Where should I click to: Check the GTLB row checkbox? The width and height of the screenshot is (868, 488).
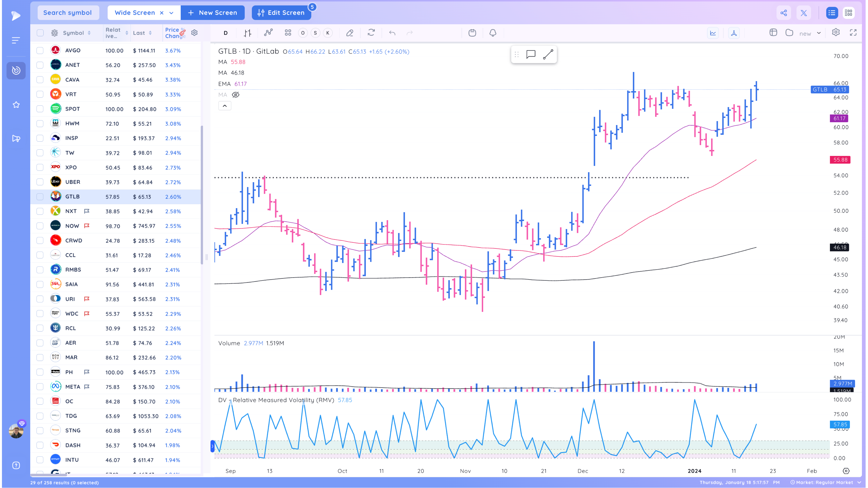(40, 197)
